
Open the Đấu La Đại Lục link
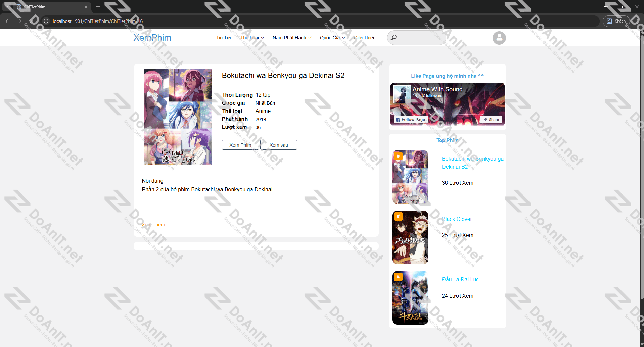point(460,279)
